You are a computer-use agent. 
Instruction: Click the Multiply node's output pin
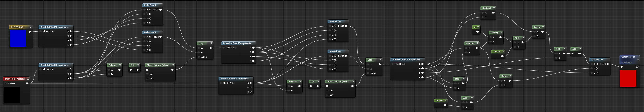(x=500, y=37)
